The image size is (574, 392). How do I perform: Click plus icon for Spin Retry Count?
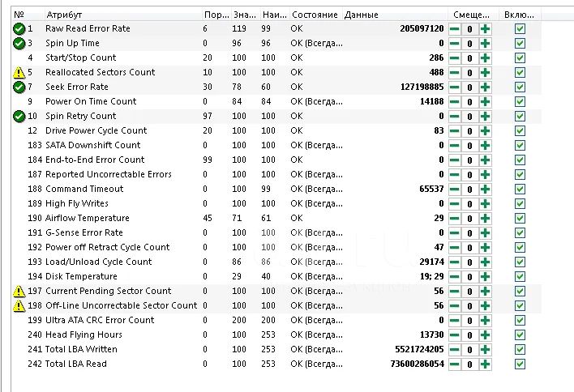click(485, 117)
